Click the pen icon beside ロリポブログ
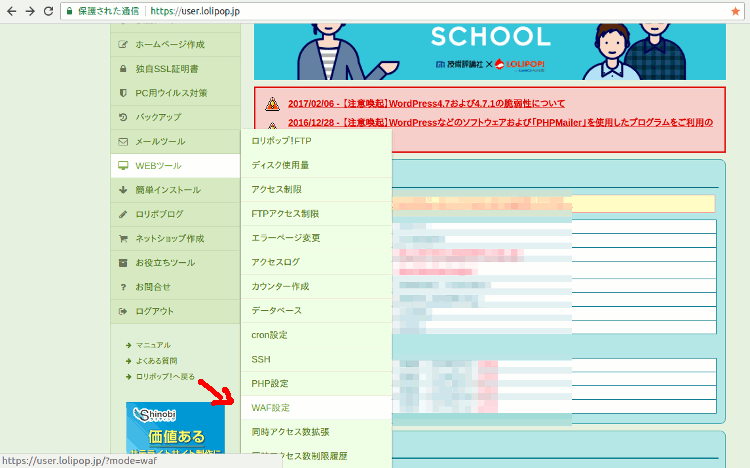The width and height of the screenshot is (750, 468). [123, 214]
